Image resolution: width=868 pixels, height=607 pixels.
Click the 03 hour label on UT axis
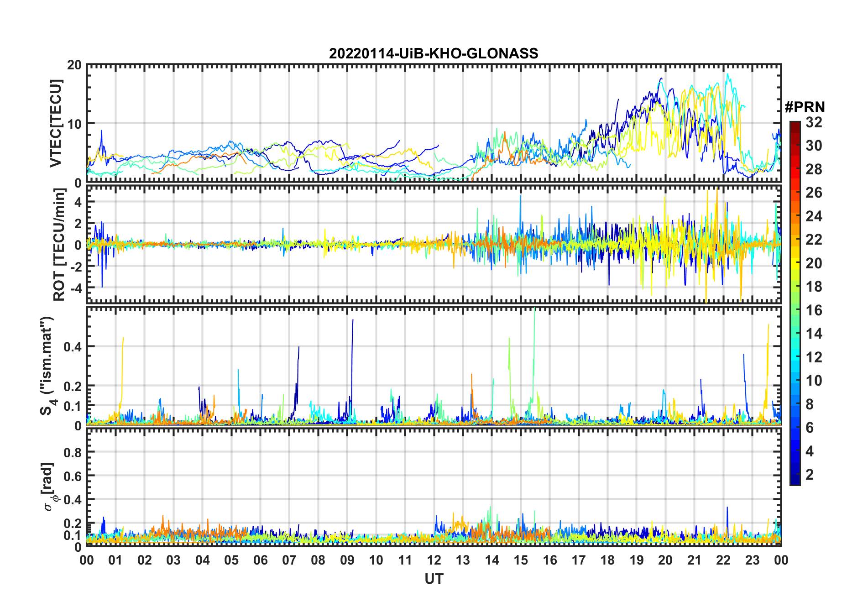174,560
